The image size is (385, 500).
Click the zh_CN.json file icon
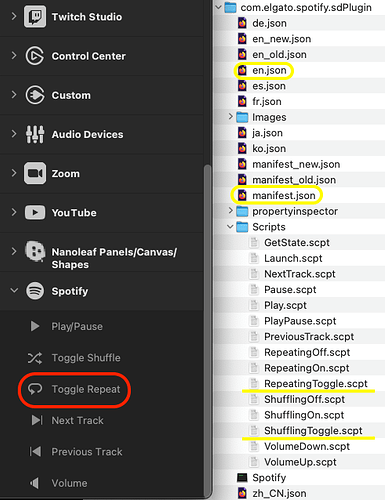tap(242, 493)
